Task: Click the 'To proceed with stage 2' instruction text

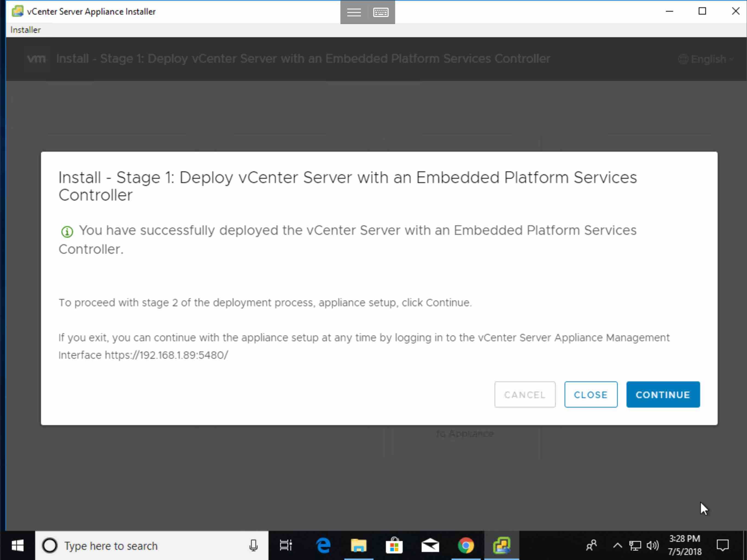Action: click(x=265, y=302)
